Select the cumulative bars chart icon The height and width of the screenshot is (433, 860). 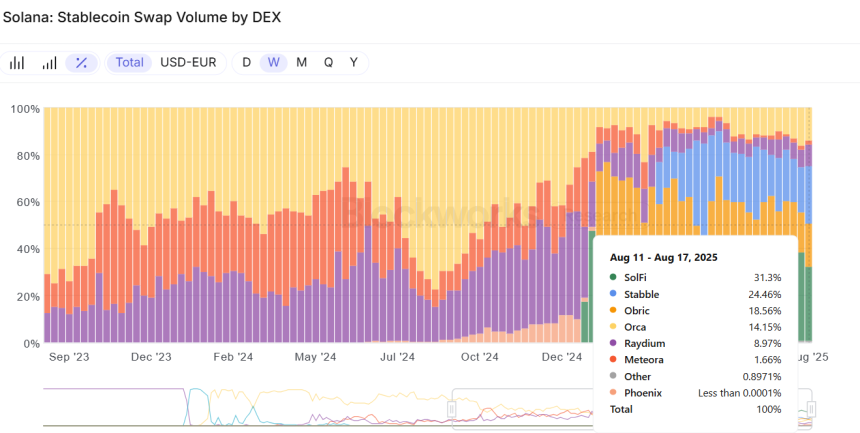pos(49,63)
